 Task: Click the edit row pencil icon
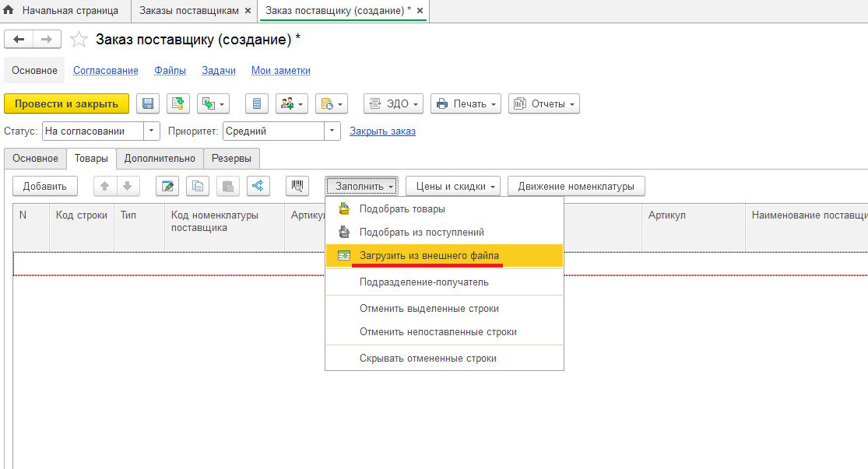click(x=167, y=186)
